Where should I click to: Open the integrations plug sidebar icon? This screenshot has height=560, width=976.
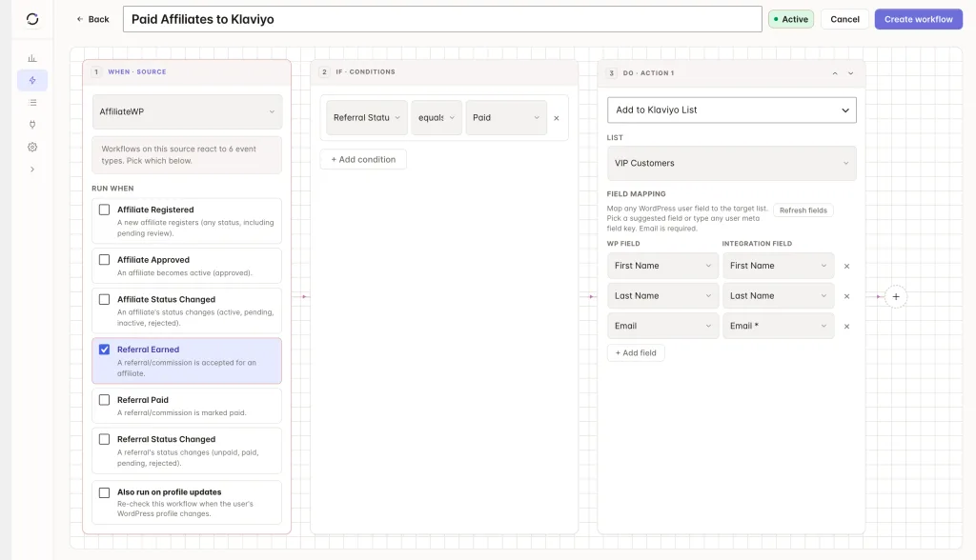tap(32, 125)
